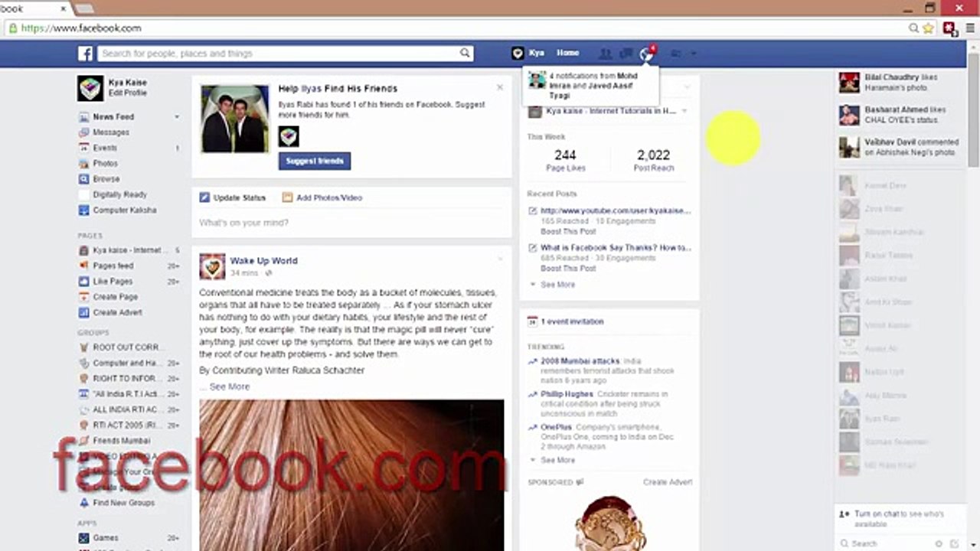
Task: Click the Pages feed icon in the sidebar
Action: pyautogui.click(x=83, y=266)
